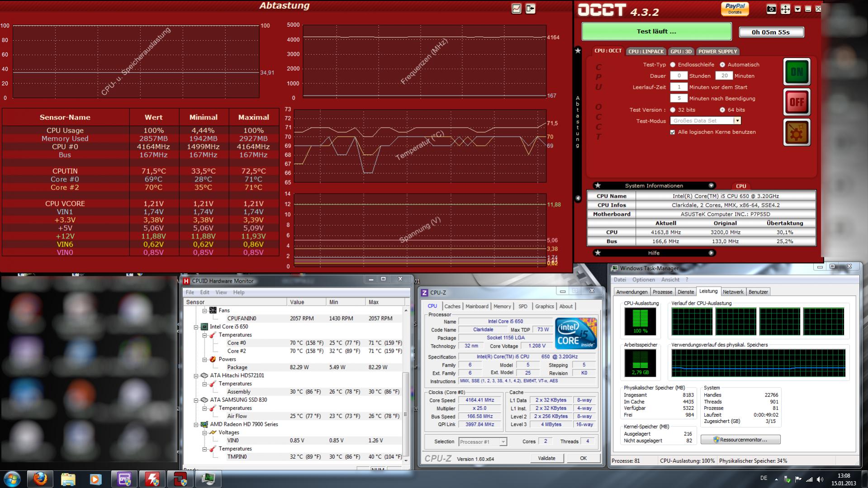This screenshot has height=488, width=868.
Task: Click the OK button in CPU-Z
Action: [583, 458]
